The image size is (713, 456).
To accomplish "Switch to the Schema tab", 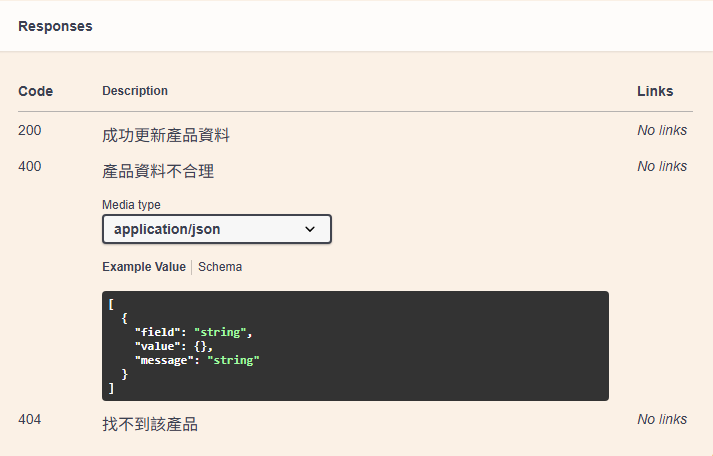I will (220, 267).
